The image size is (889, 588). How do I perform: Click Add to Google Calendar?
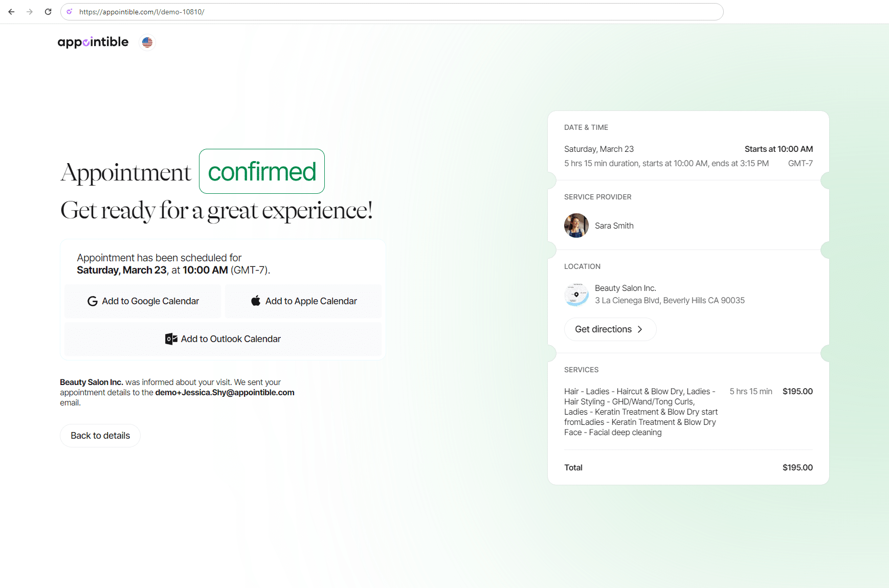(142, 301)
